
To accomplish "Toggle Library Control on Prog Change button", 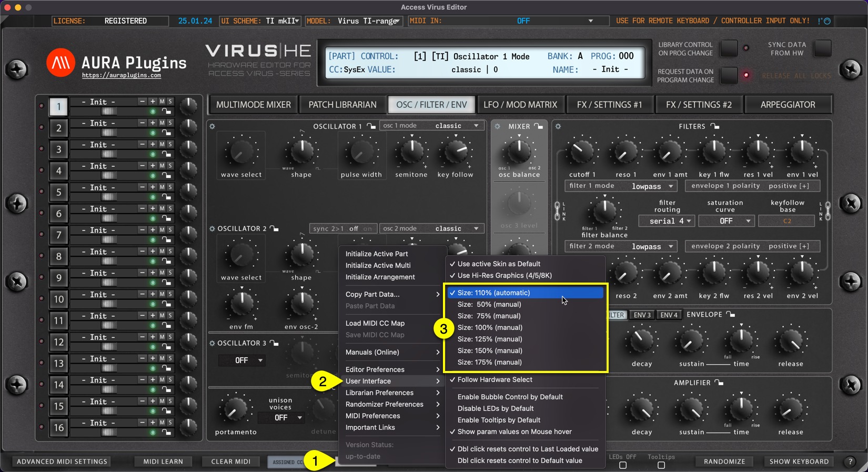I will [x=729, y=48].
